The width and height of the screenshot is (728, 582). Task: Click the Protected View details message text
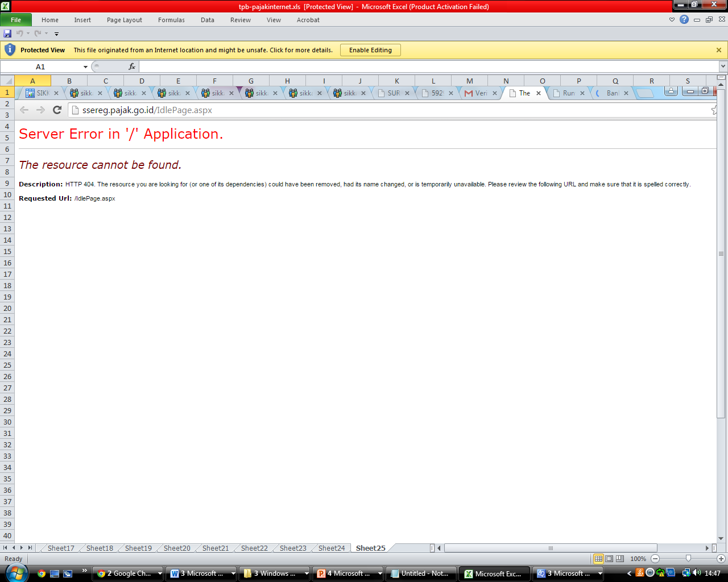click(x=203, y=50)
